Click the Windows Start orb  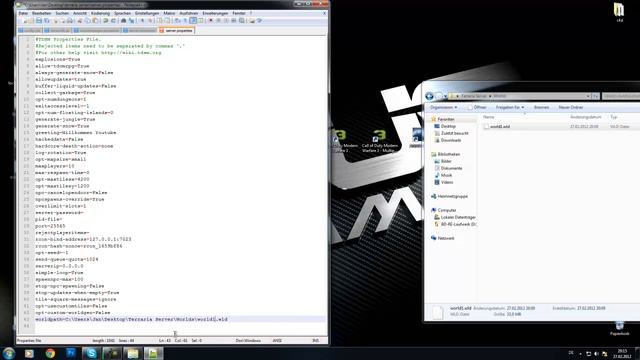pos(9,353)
